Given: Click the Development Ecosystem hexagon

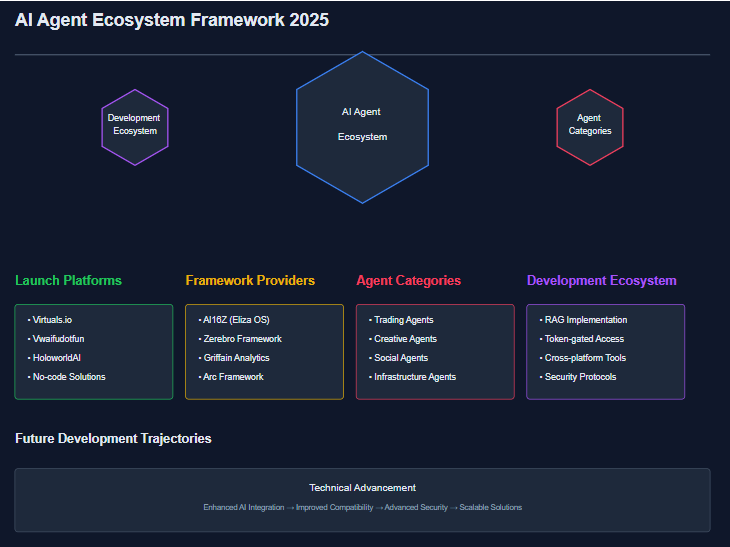Looking at the screenshot, I should point(135,127).
